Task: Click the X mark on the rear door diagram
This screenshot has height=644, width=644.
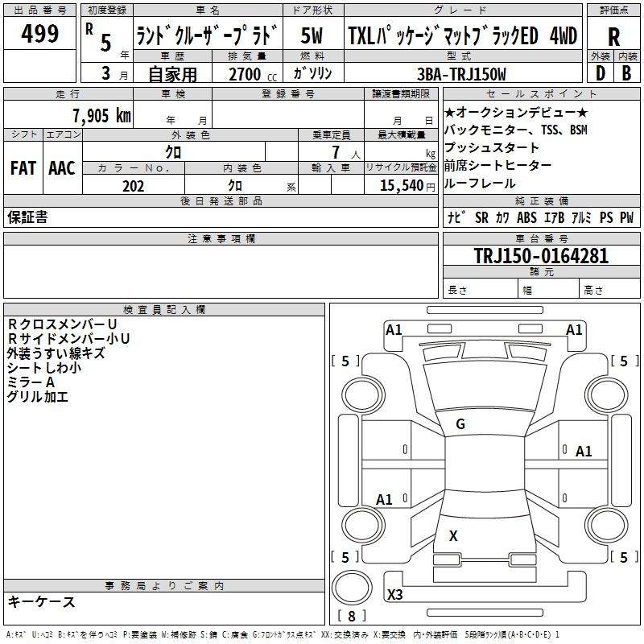Action: coord(453,535)
